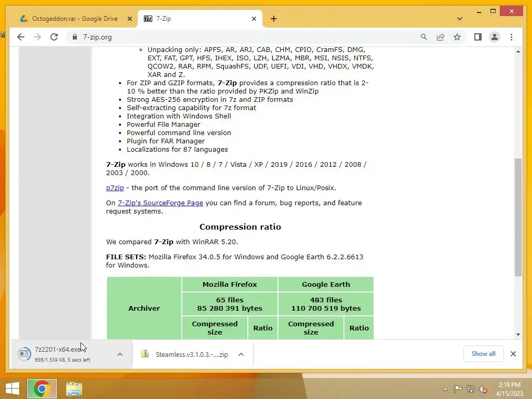
Task: Click the 7z2201-x64.exe download progress icon
Action: coord(24,354)
